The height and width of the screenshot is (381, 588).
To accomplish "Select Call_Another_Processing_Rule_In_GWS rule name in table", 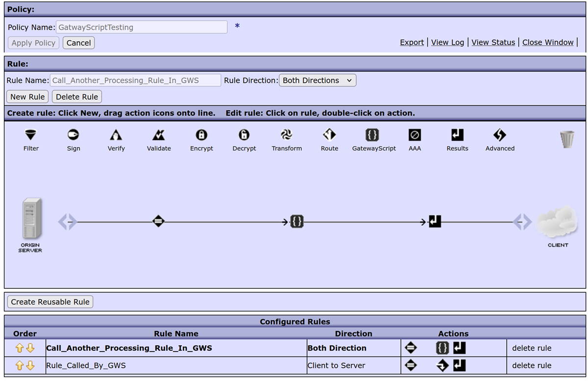I will [129, 348].
